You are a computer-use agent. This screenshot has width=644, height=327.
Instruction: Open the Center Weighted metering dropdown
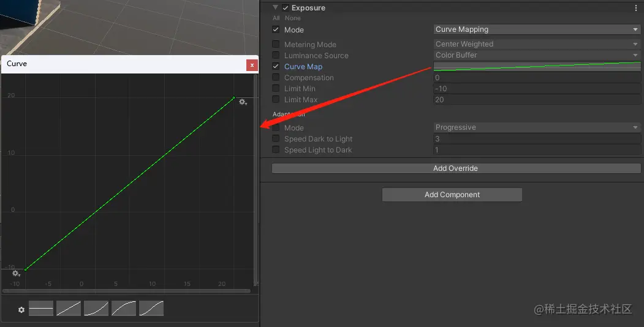pos(537,44)
